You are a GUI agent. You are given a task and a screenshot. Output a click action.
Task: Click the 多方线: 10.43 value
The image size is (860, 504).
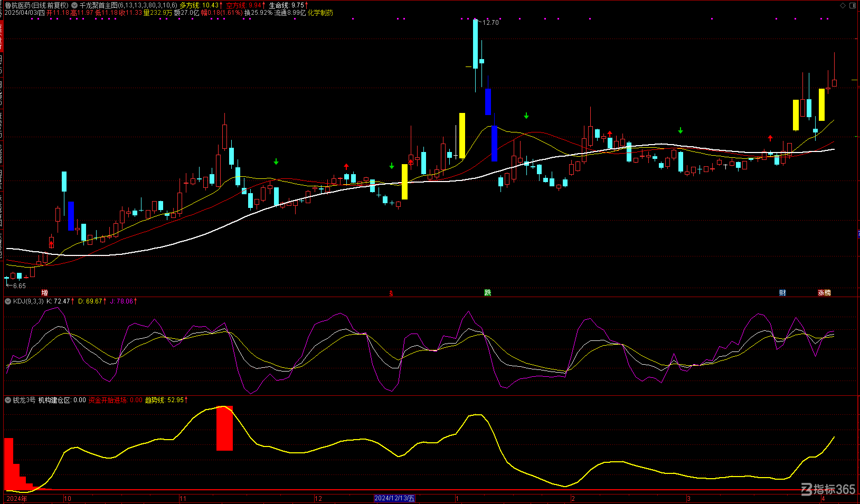(x=199, y=5)
